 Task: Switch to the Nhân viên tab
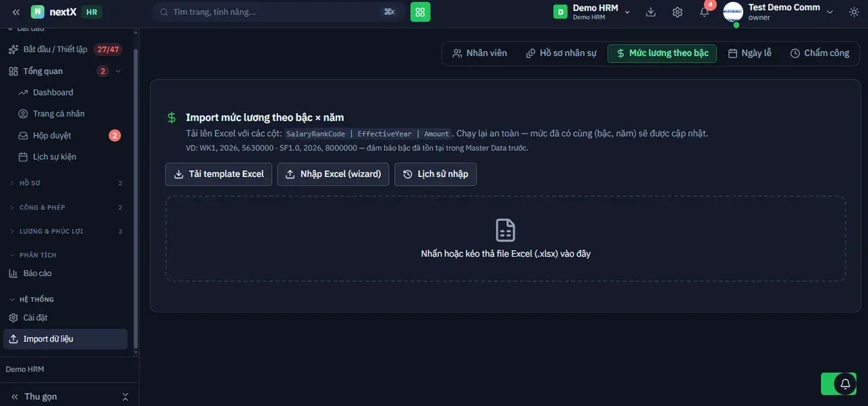click(x=480, y=53)
